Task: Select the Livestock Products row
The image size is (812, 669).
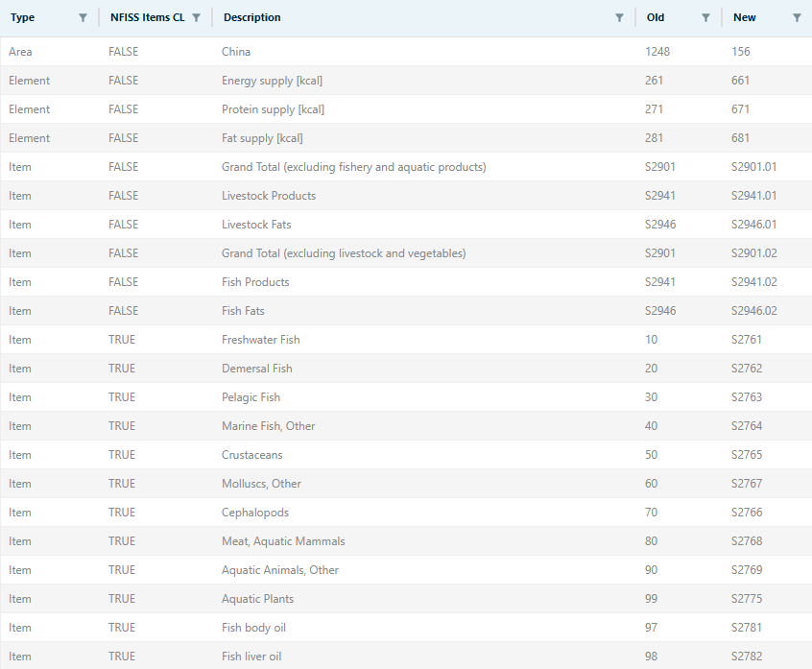Action: tap(269, 196)
